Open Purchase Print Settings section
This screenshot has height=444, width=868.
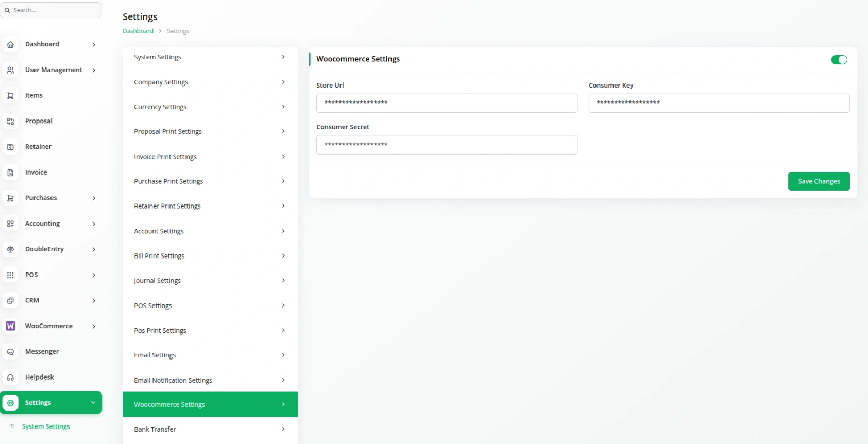pos(210,181)
